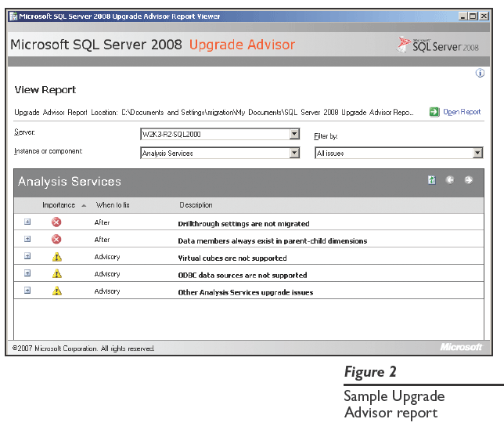The height and width of the screenshot is (437, 504).
Task: Click the green Open Report arrow icon
Action: tap(434, 112)
